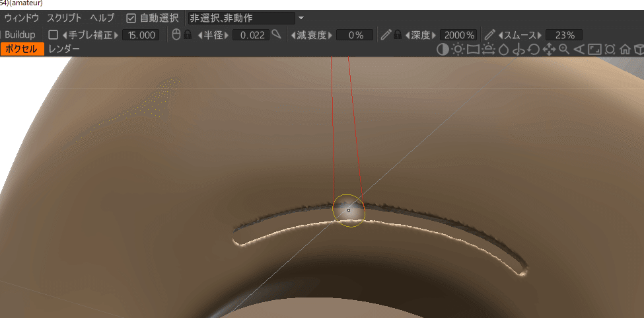644x318 pixels.
Task: Click the pen-pressure icon after the radius value
Action: tap(276, 34)
